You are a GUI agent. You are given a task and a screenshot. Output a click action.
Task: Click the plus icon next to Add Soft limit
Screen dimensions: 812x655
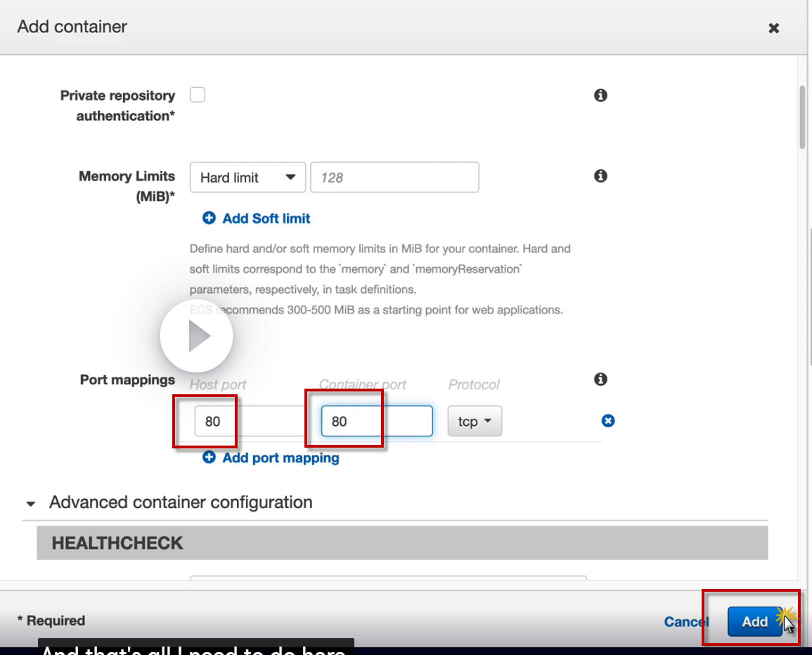click(x=209, y=218)
